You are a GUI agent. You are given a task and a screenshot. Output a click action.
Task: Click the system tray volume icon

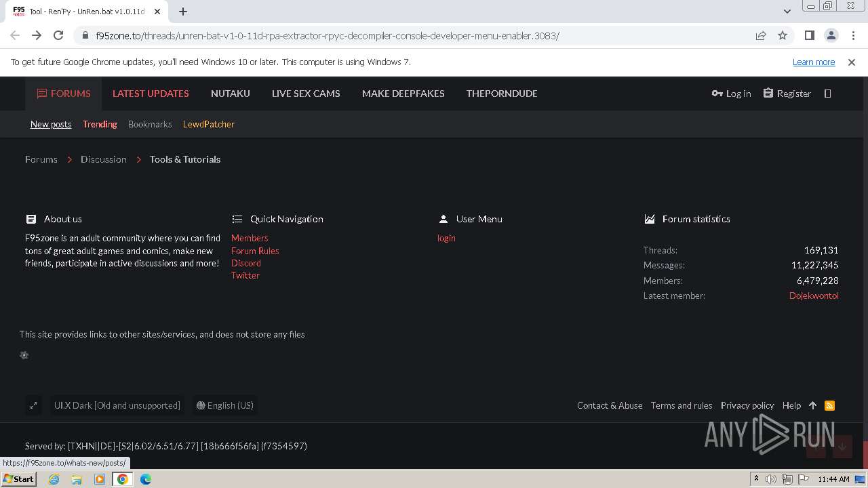(771, 479)
